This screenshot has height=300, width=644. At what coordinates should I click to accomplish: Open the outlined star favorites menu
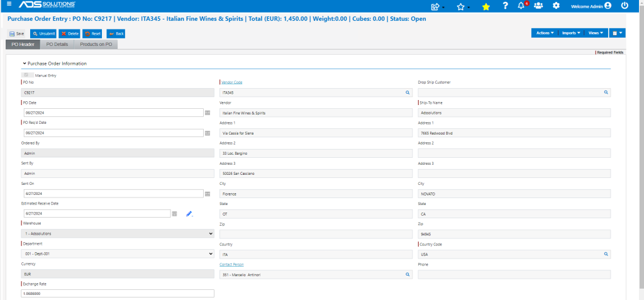point(462,6)
